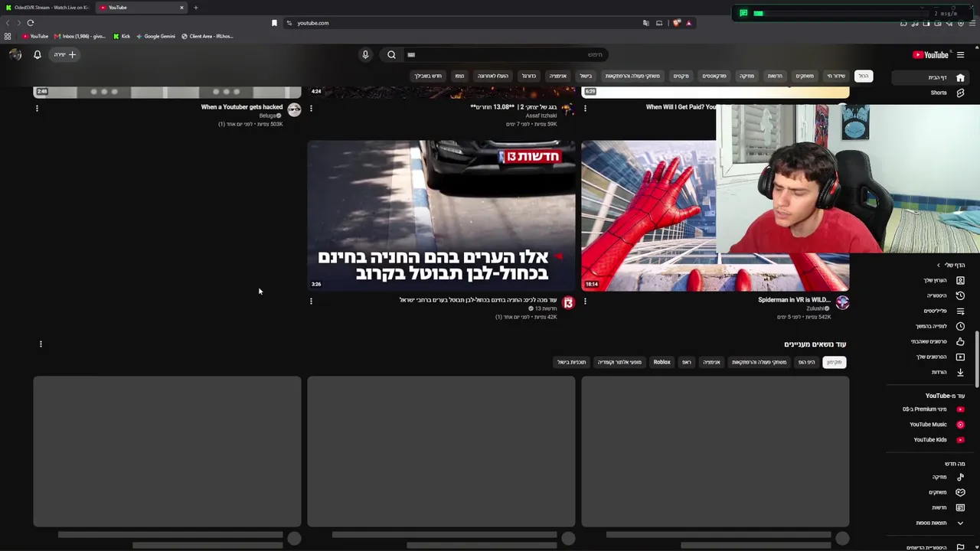Viewport: 980px width, 551px height.
Task: Open options menu for חדשות 13 video
Action: [311, 301]
